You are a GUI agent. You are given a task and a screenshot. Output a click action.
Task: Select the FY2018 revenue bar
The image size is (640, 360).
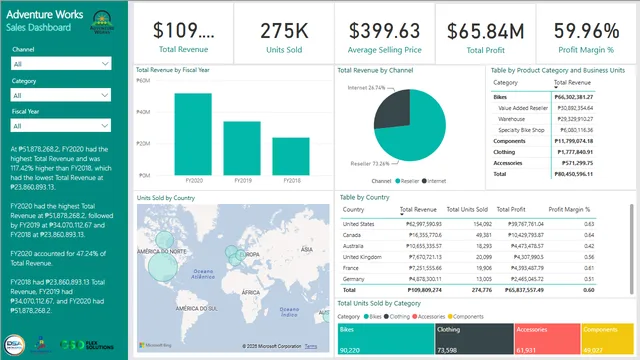(291, 156)
